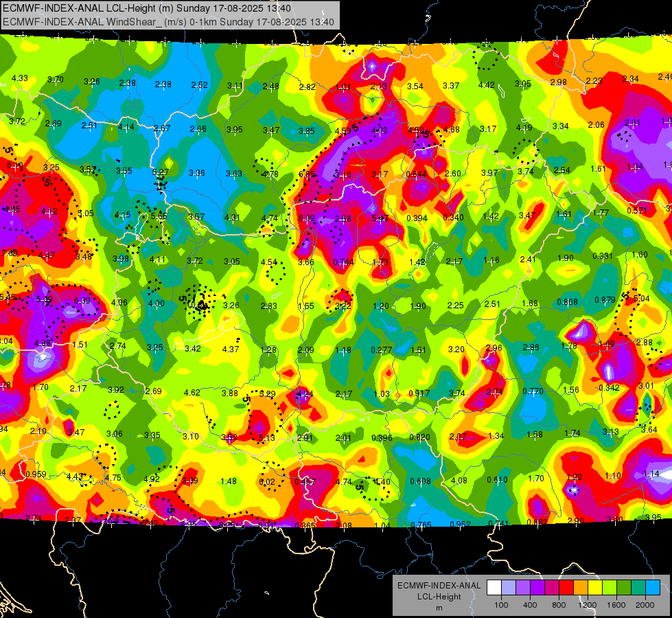
Task: Click the wind shear value 0.277
Action: click(382, 350)
